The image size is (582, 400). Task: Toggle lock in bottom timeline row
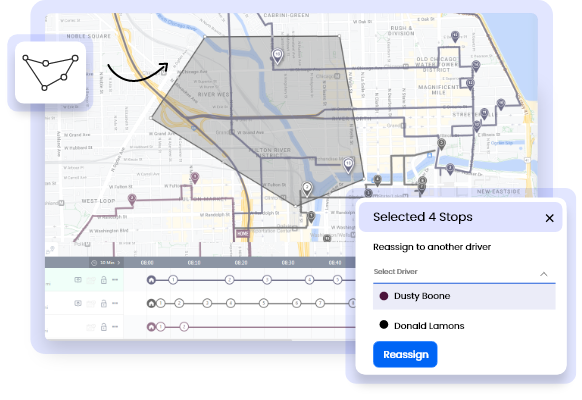coord(104,327)
